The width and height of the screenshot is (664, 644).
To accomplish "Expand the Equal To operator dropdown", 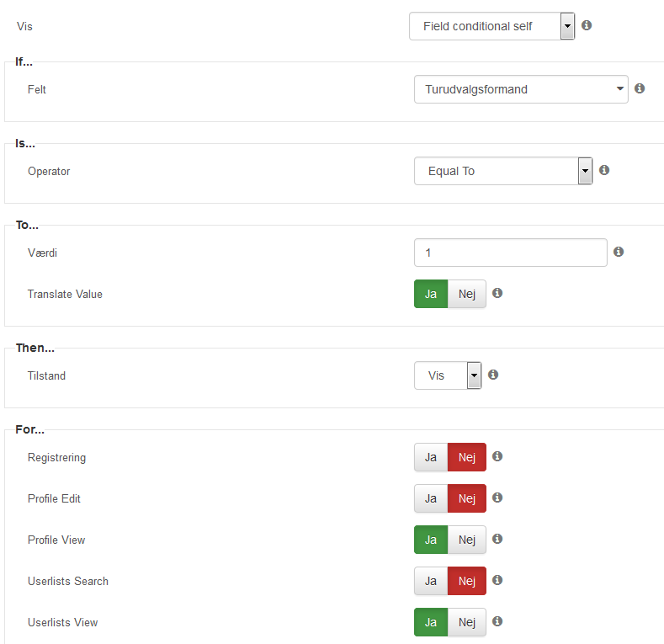I will (x=503, y=171).
